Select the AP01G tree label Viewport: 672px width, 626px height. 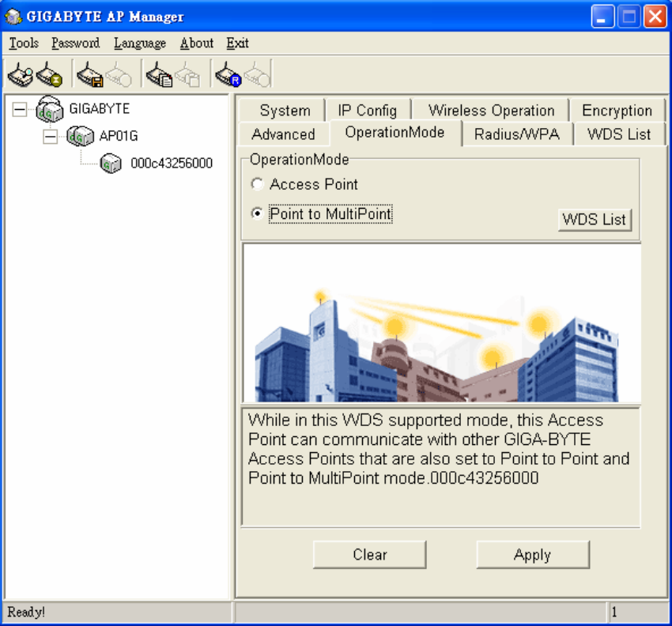coord(119,136)
